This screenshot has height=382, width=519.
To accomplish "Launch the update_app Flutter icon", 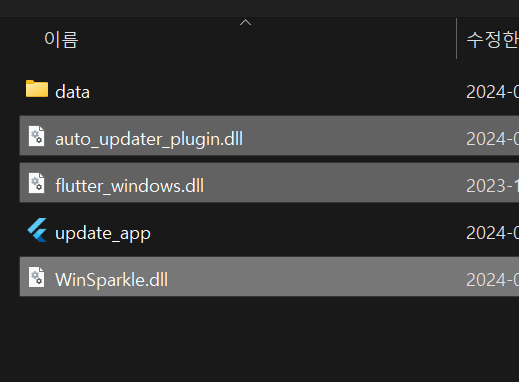I will 37,230.
